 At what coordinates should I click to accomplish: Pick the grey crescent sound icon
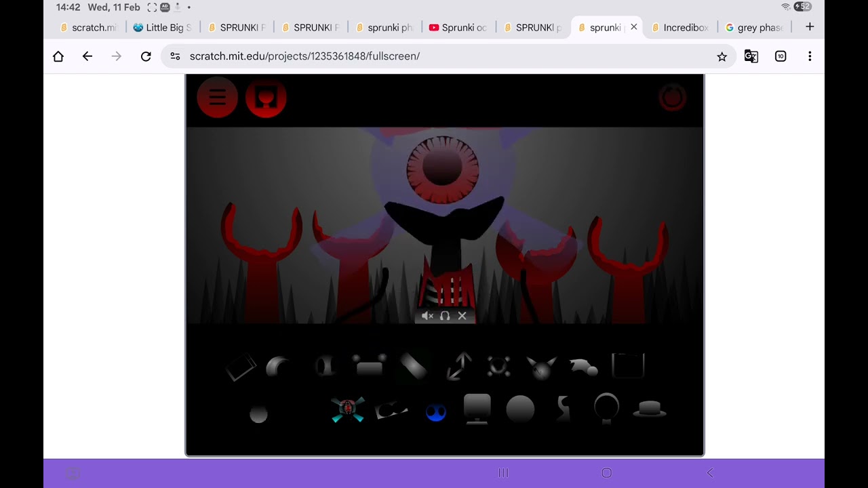coord(279,367)
